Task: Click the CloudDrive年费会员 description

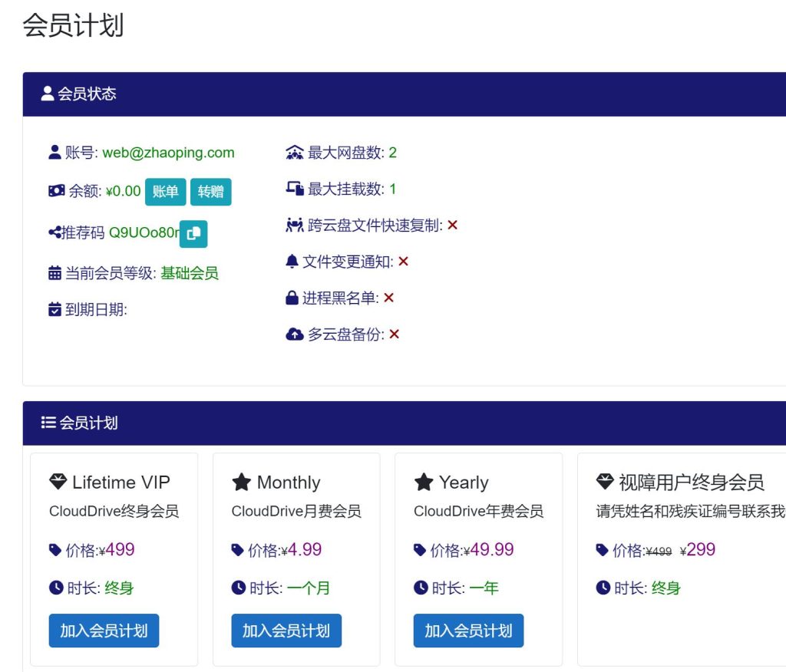Action: click(479, 511)
